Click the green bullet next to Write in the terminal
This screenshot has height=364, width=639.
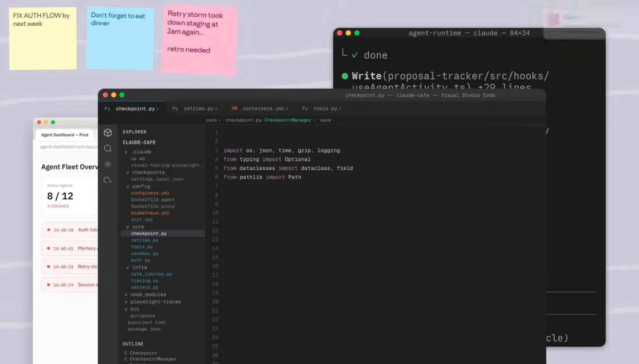click(x=345, y=76)
